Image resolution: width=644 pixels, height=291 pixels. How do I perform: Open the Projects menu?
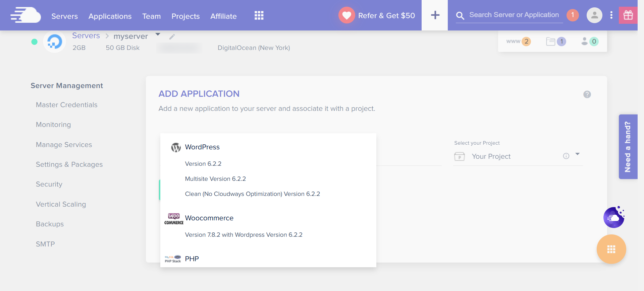(185, 16)
